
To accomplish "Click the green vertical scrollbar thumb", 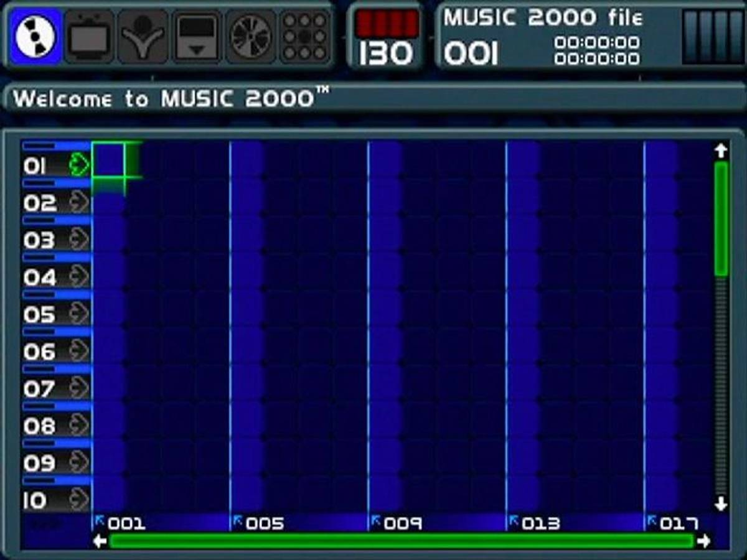I will click(721, 218).
